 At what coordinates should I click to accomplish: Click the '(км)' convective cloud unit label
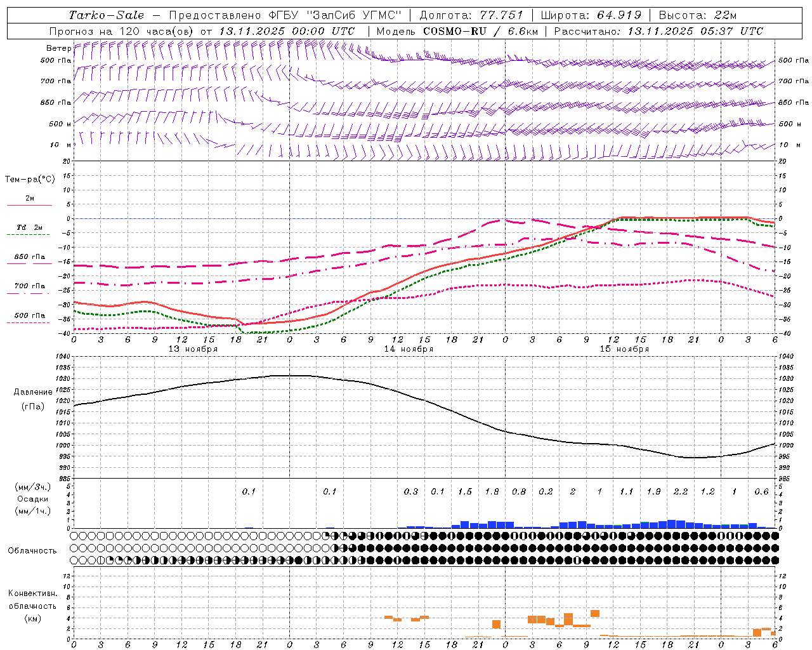pyautogui.click(x=32, y=618)
